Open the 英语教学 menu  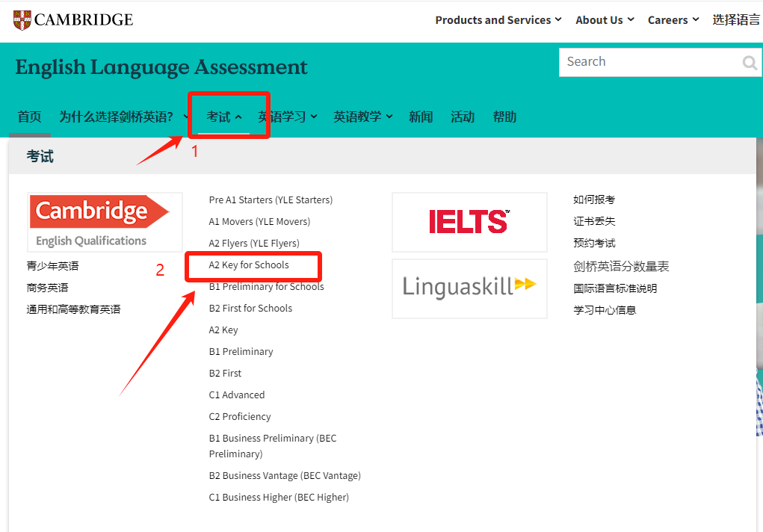(362, 117)
